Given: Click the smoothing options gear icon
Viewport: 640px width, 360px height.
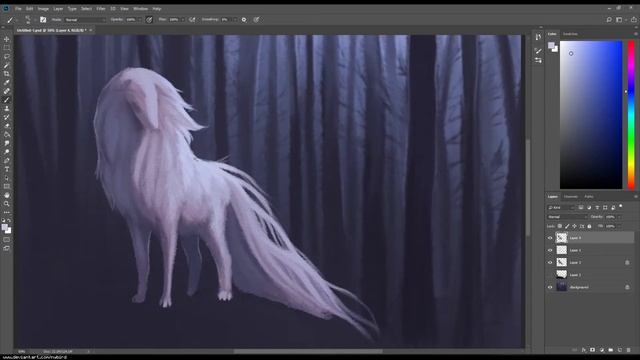Looking at the screenshot, I should point(244,20).
